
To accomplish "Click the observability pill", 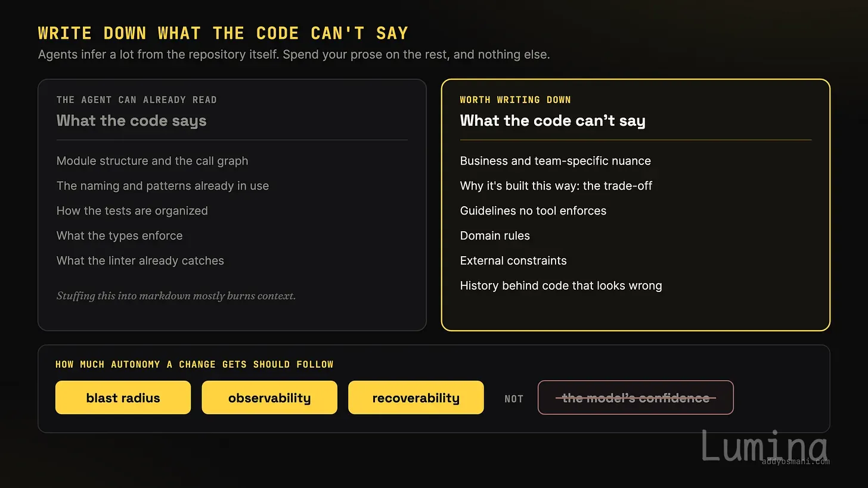I will pos(269,397).
